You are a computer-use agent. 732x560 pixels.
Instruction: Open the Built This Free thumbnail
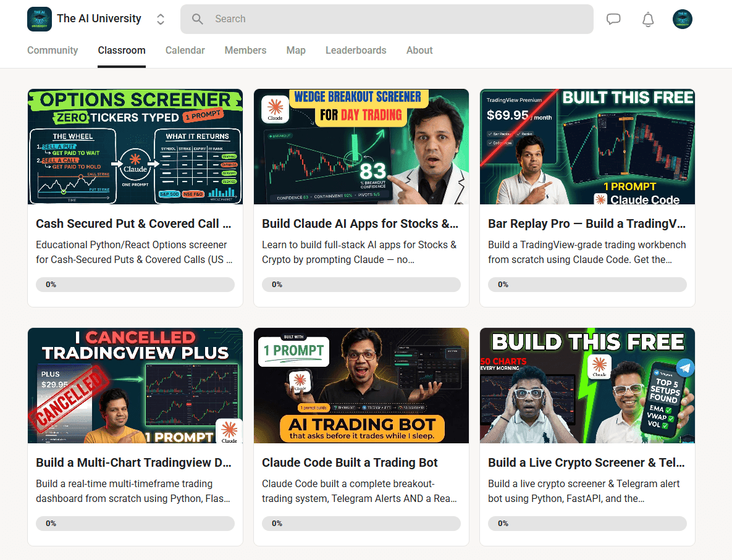[x=587, y=146]
